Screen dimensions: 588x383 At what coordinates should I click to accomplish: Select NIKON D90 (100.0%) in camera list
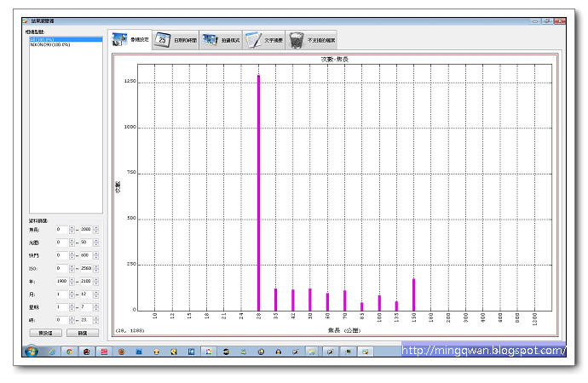point(66,44)
